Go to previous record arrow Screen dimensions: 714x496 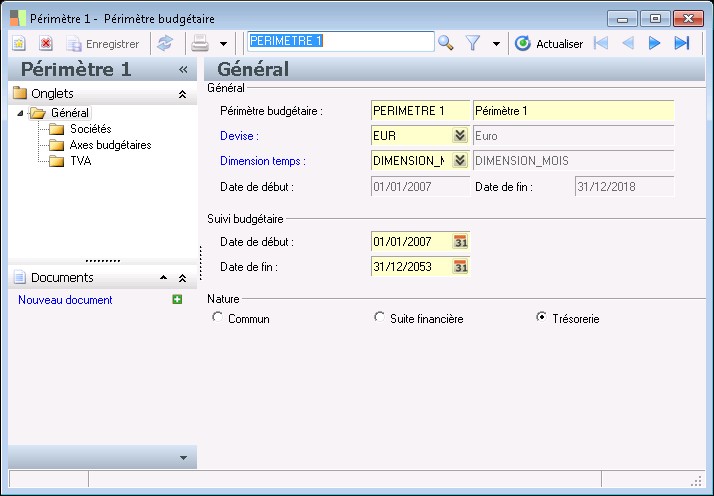pyautogui.click(x=628, y=43)
